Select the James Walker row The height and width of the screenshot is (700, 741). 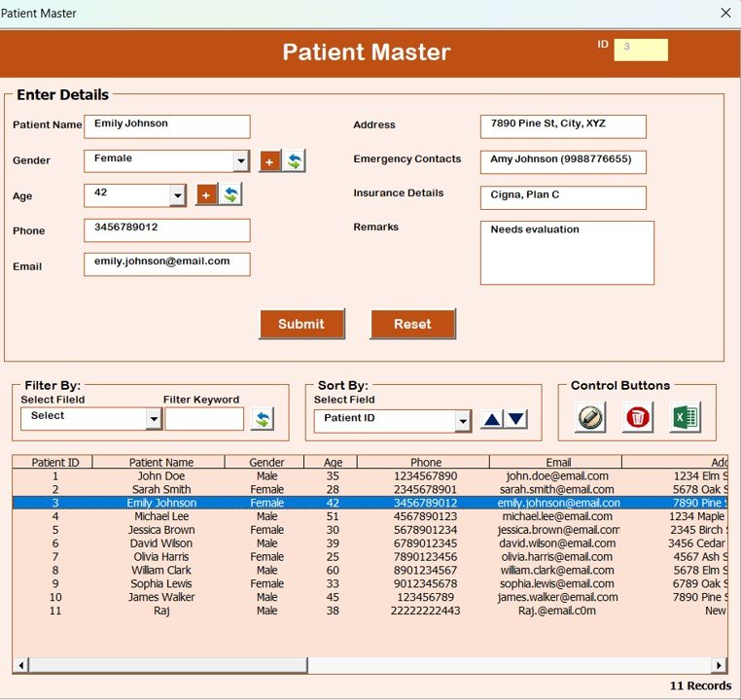[370, 597]
